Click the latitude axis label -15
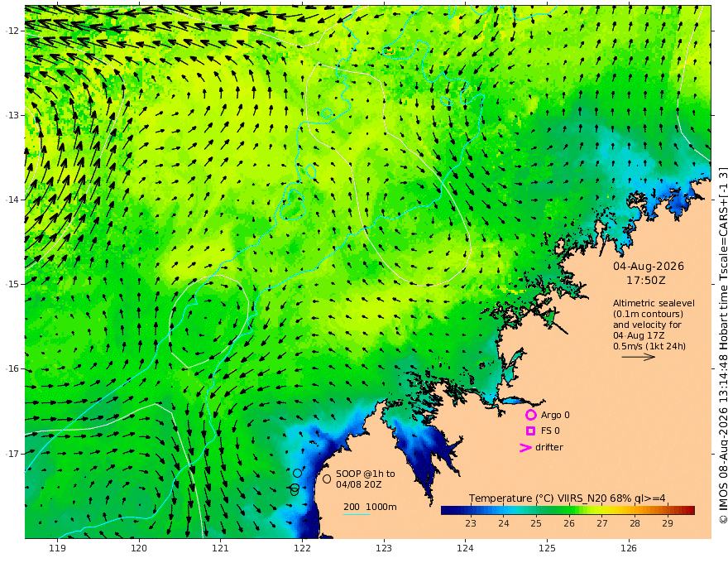Screen dimensions: 728x563 12,284
